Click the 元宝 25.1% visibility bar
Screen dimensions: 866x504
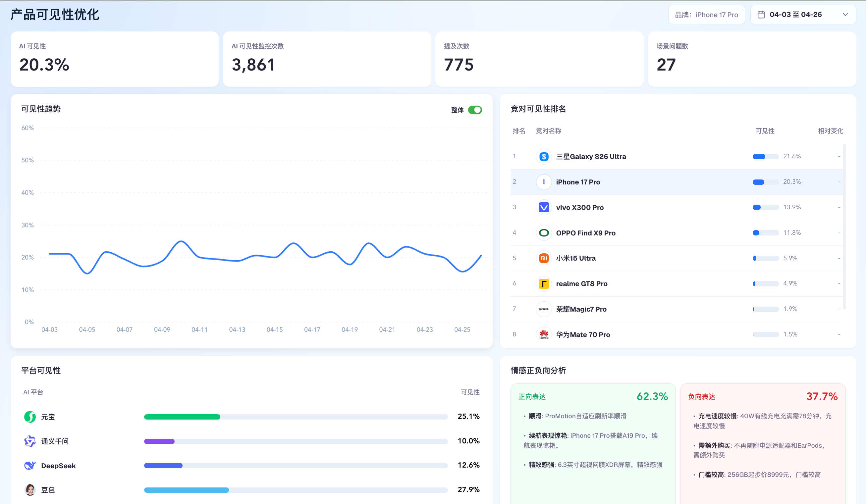tap(296, 417)
